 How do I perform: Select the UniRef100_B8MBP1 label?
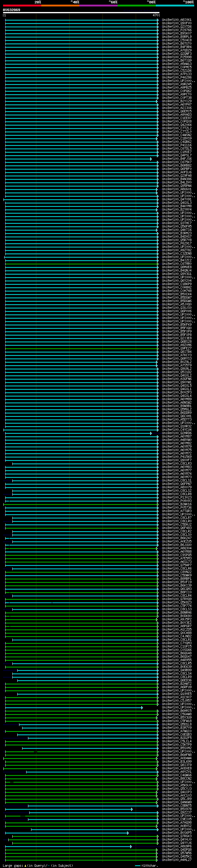[x=176, y=579]
